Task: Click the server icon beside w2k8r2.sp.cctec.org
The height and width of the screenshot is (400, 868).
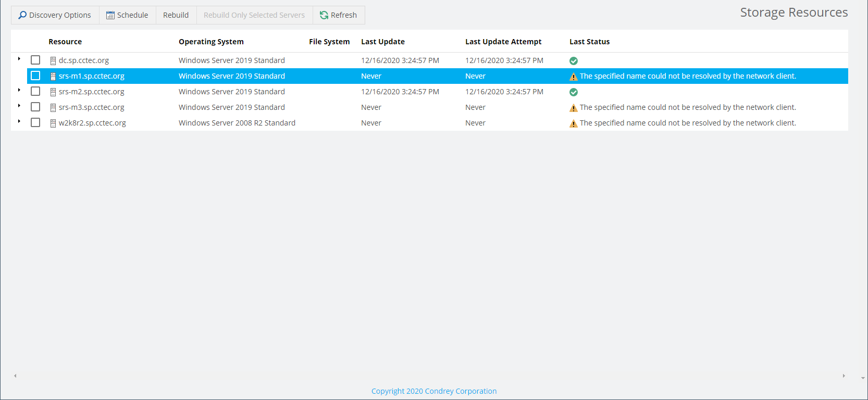Action: [53, 123]
